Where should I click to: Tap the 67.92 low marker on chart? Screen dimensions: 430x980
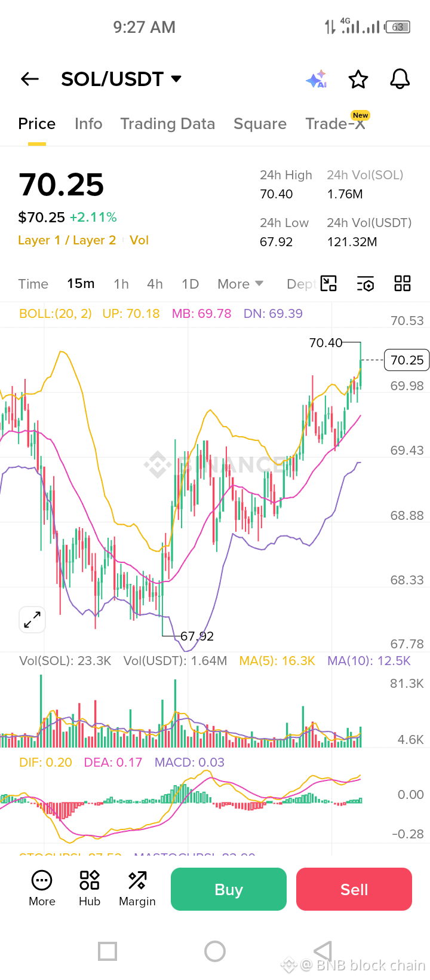coord(197,636)
